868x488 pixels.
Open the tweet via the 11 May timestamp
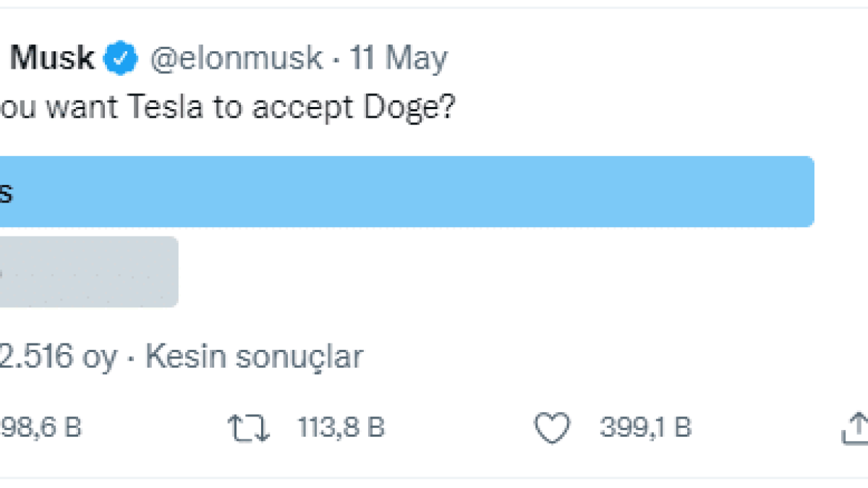399,58
